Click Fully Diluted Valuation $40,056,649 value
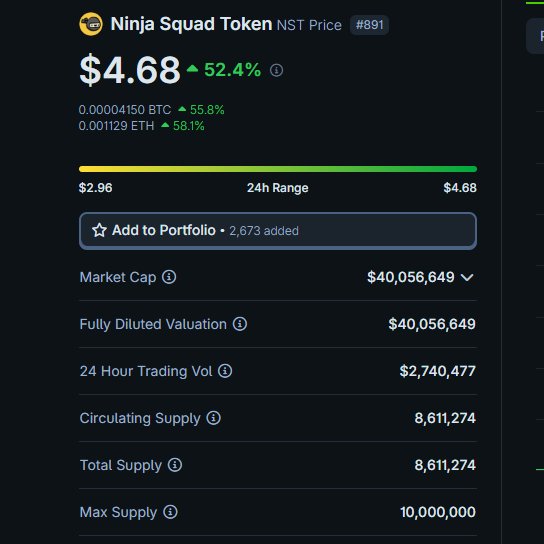544x544 pixels. (432, 324)
